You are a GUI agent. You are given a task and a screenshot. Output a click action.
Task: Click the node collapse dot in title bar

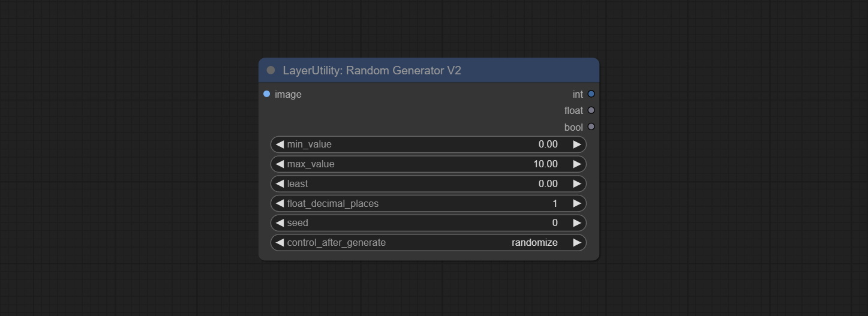(x=271, y=70)
